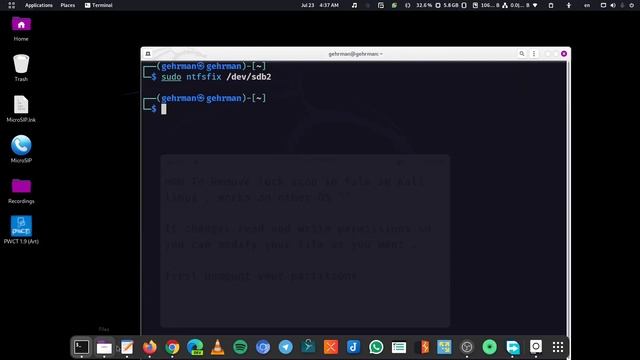The width and height of the screenshot is (640, 360).
Task: Open the Files manager in the dock
Action: coord(104,347)
